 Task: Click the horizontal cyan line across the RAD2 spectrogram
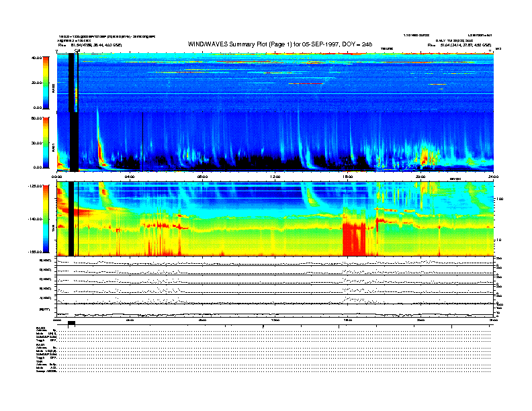click(x=275, y=93)
